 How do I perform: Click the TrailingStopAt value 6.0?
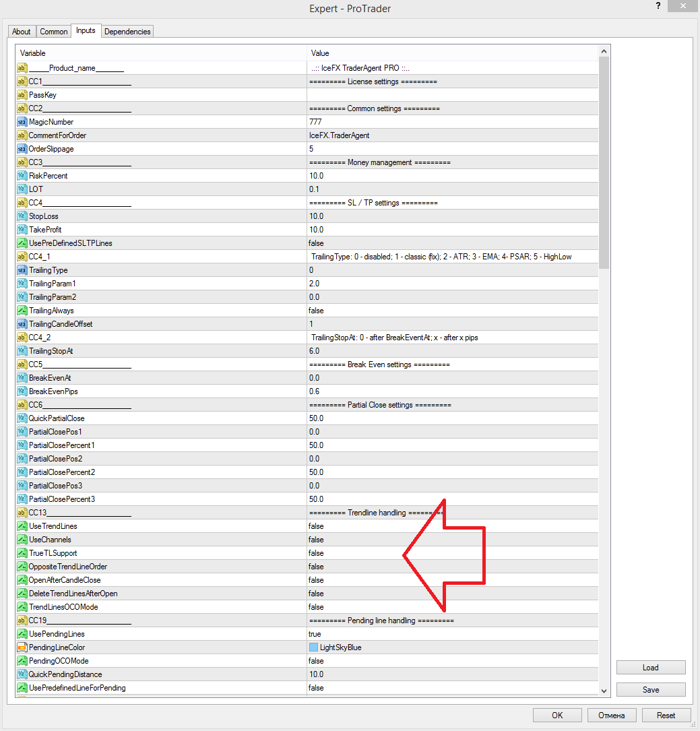tap(314, 351)
